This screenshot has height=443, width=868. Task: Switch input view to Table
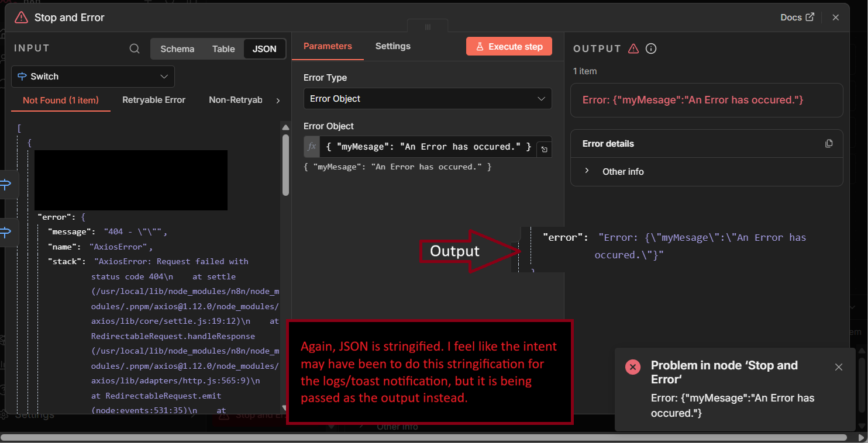(223, 49)
